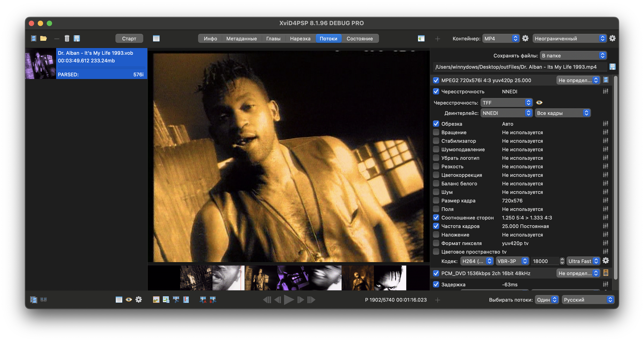This screenshot has width=644, height=342.
Task: Uncheck the Чересстрочность checkbox
Action: coord(436,91)
